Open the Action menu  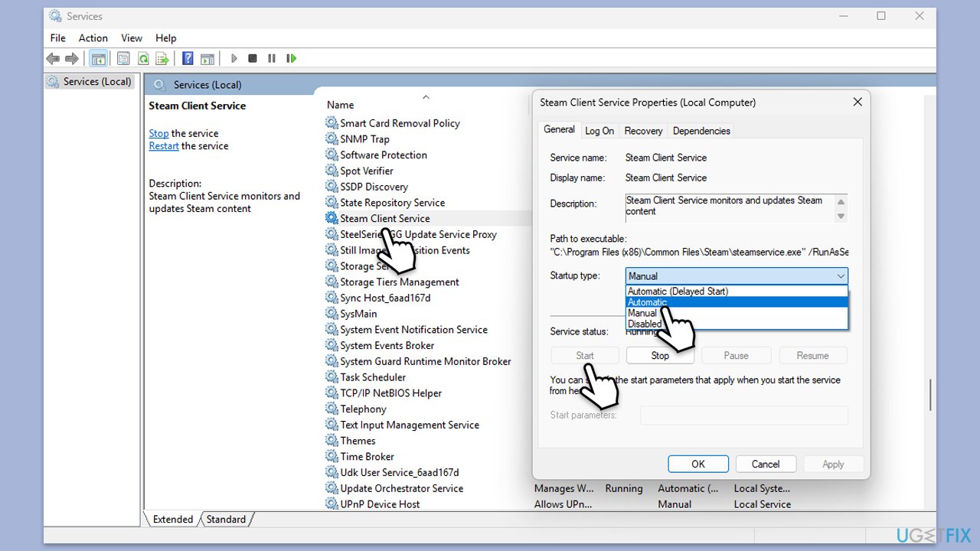(93, 37)
